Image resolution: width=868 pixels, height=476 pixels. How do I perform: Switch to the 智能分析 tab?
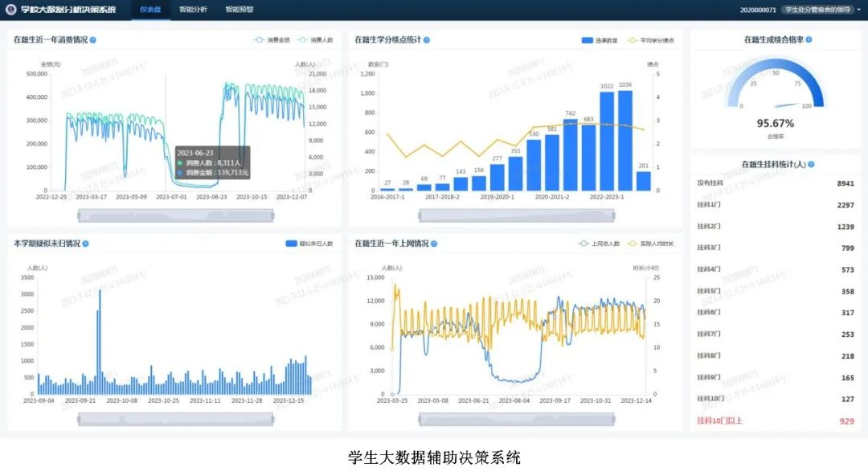193,10
